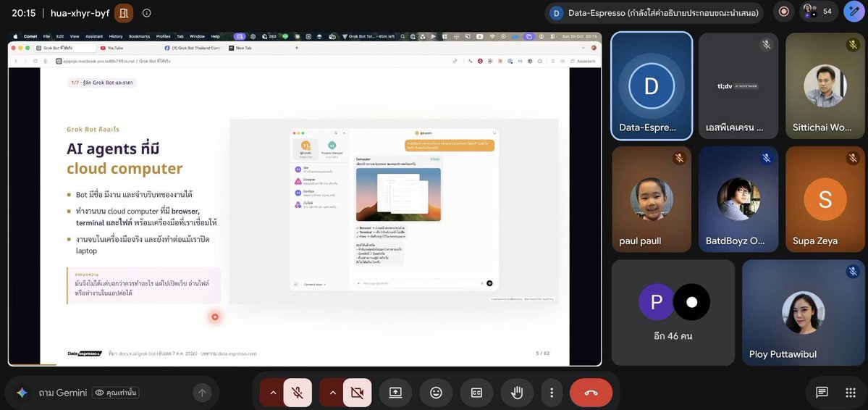Viewport: 868px width, 410px height.
Task: Click muted mic icon on tl;dv notetaker tile
Action: pyautogui.click(x=766, y=45)
